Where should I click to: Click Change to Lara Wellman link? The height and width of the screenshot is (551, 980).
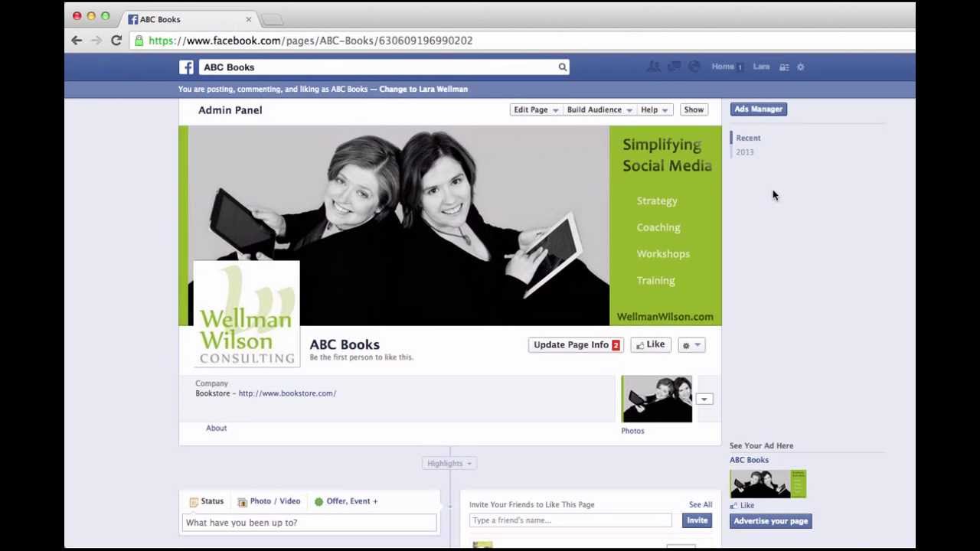pos(423,89)
